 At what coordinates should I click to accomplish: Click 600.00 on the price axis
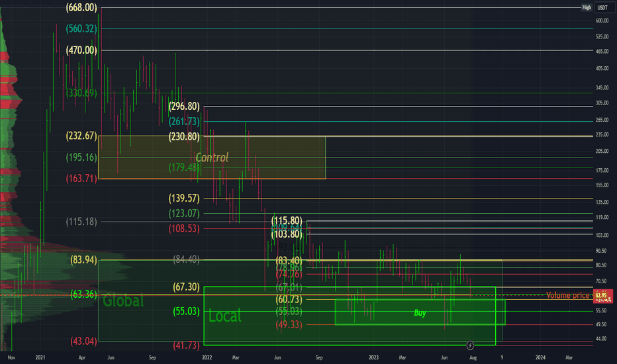tap(602, 21)
